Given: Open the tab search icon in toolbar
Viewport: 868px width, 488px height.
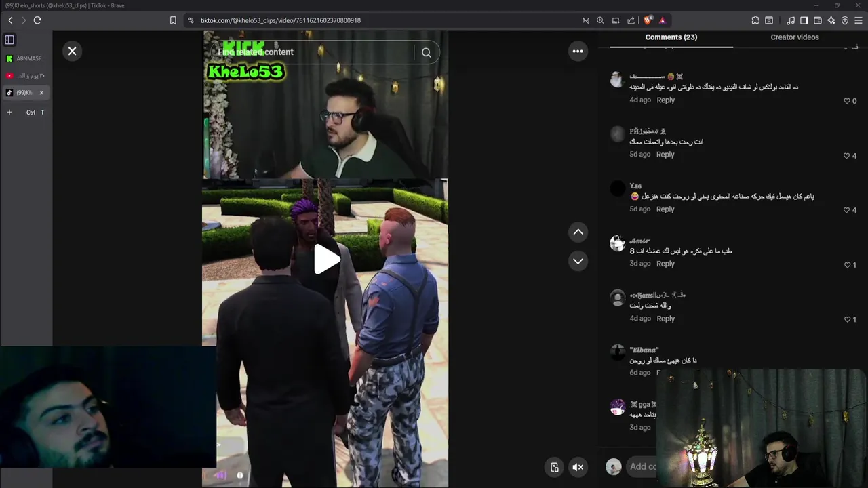Looking at the screenshot, I should [769, 20].
